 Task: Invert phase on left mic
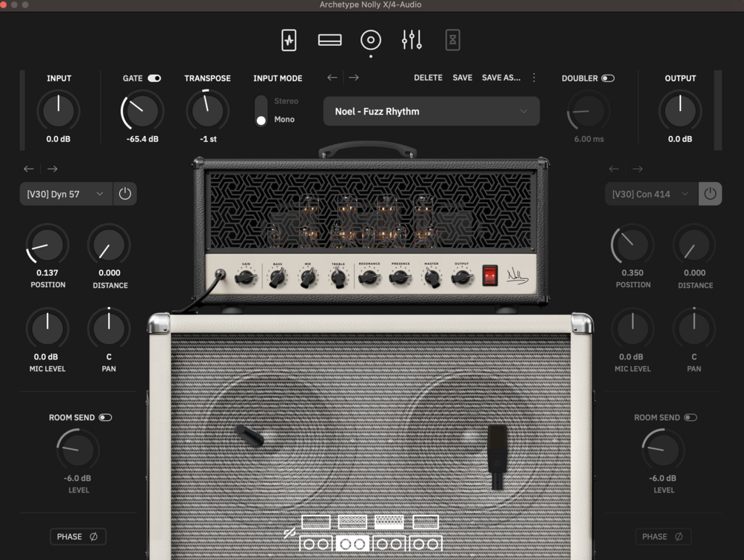pos(78,537)
